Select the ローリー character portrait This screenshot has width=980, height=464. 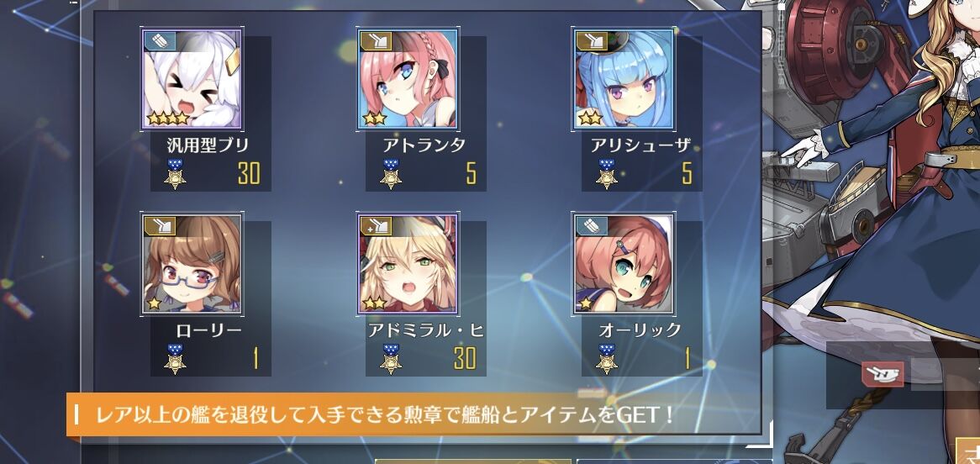tap(192, 264)
